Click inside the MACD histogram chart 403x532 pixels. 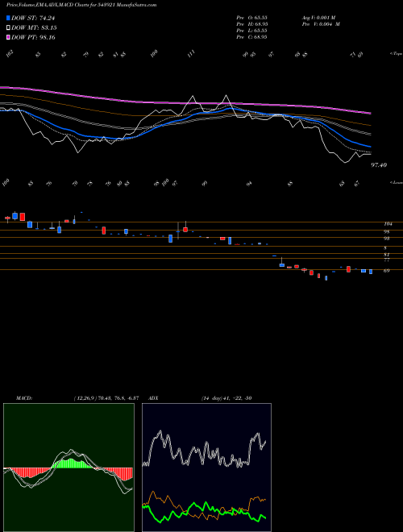point(69,468)
